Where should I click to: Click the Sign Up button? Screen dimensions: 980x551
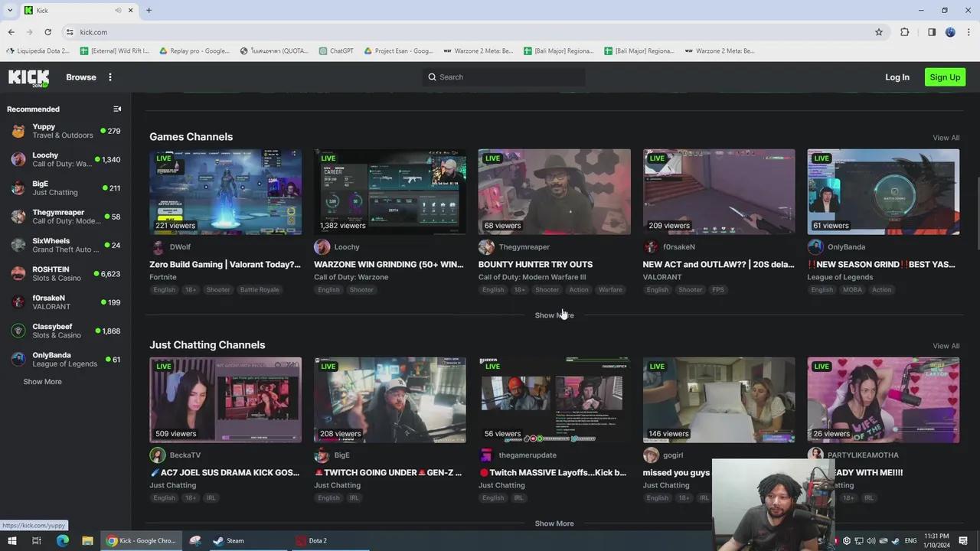pos(945,77)
